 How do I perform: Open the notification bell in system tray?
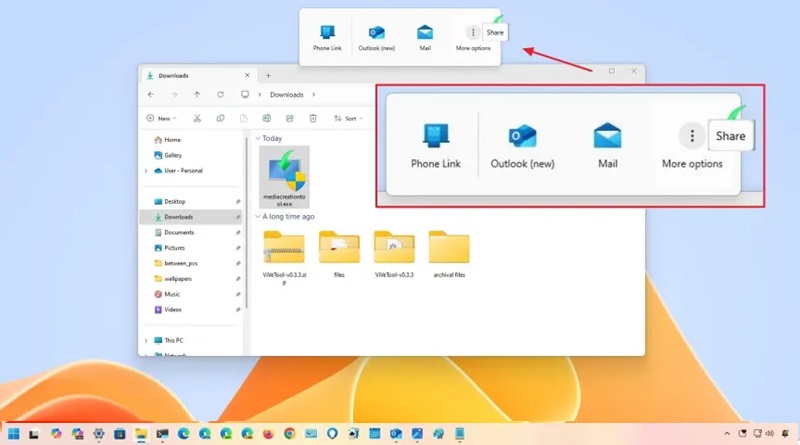(x=785, y=434)
